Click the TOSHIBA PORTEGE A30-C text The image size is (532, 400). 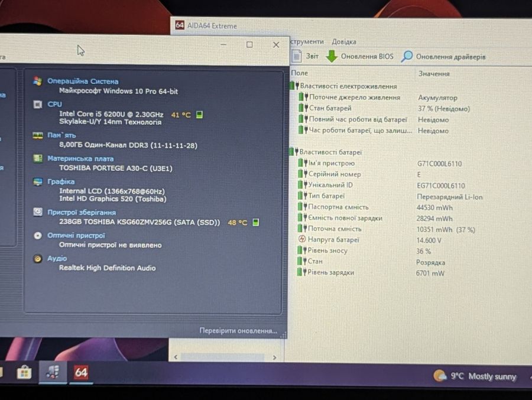[x=115, y=168]
